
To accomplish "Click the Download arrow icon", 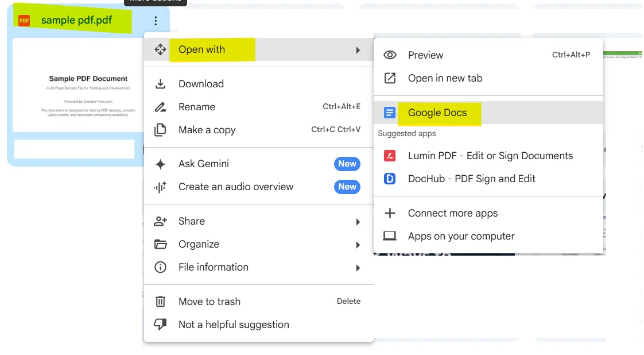I will [160, 84].
